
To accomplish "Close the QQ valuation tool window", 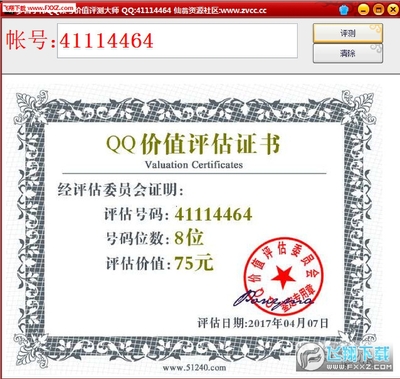I will [x=393, y=10].
